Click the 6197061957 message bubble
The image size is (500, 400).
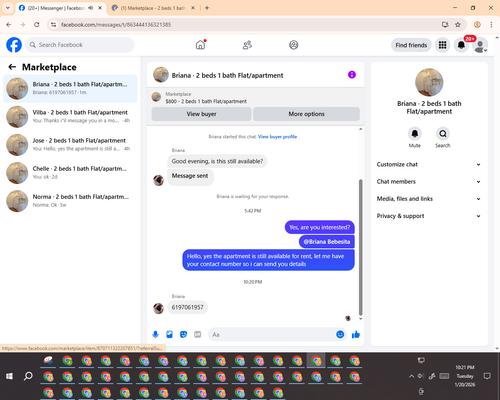click(187, 307)
